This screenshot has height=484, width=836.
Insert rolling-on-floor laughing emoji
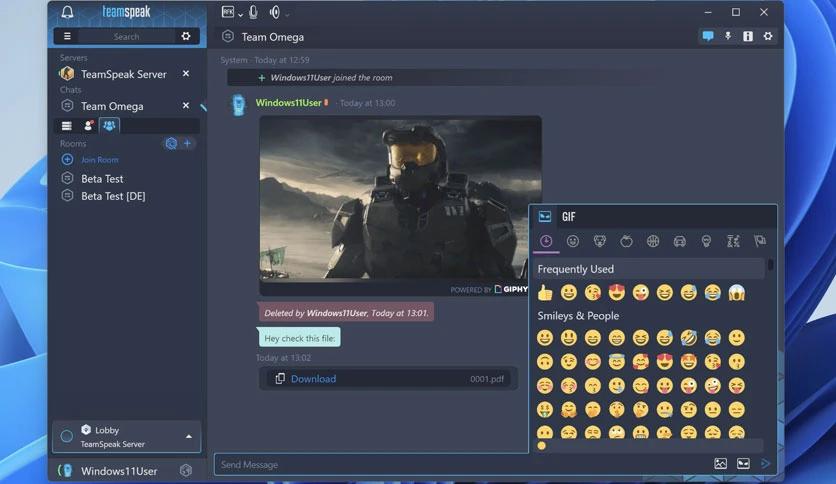[688, 337]
